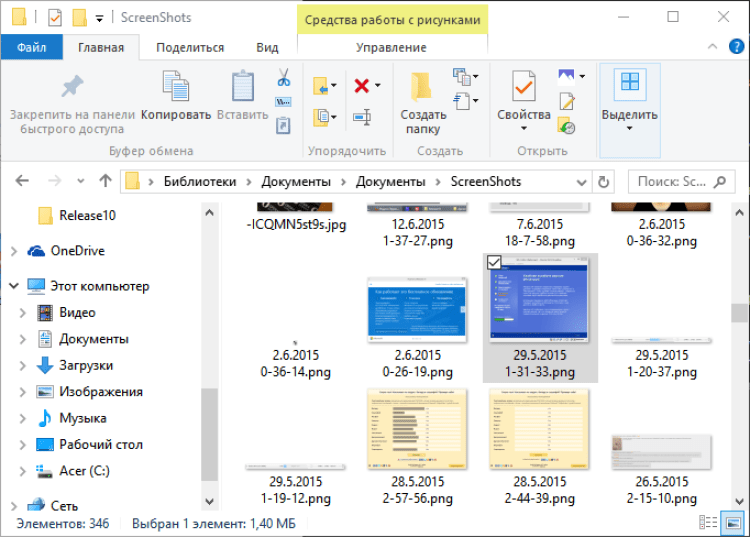Image resolution: width=750 pixels, height=537 pixels.
Task: Click the Pin to Quick access icon
Action: coord(72,87)
